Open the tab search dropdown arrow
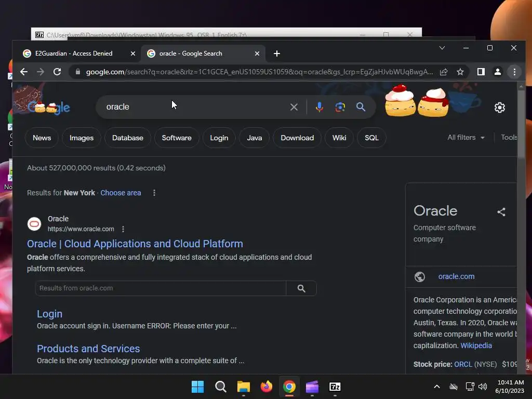This screenshot has width=532, height=399. click(442, 48)
